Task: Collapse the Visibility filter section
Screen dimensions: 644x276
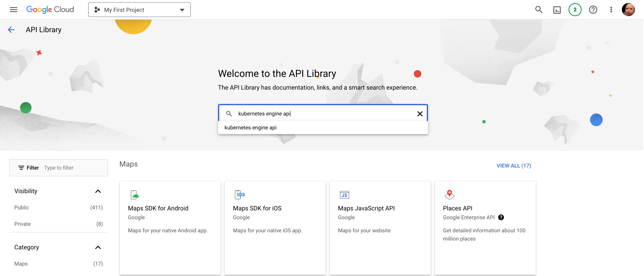Action: [98, 191]
